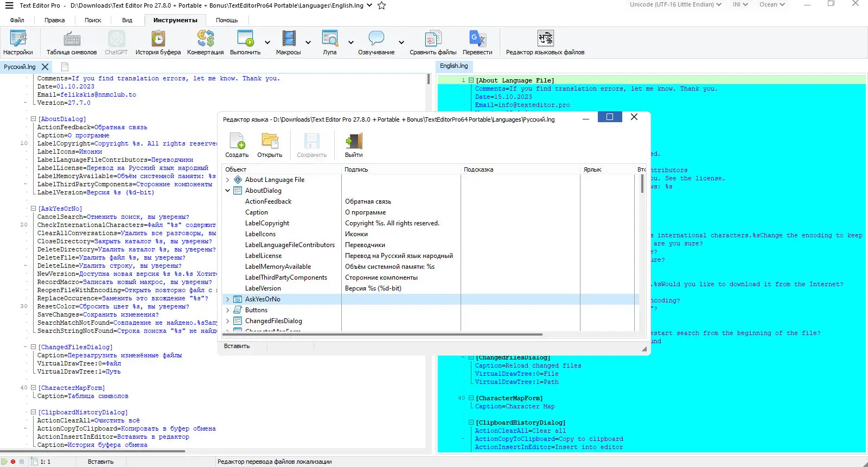
Task: Click the dialog's vertical scrollbar thumb
Action: (x=642, y=184)
